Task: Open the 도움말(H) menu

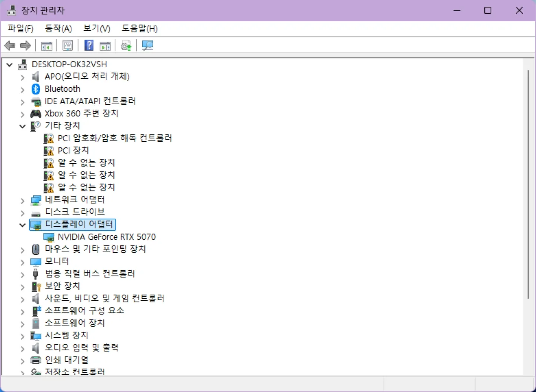Action: click(x=140, y=29)
